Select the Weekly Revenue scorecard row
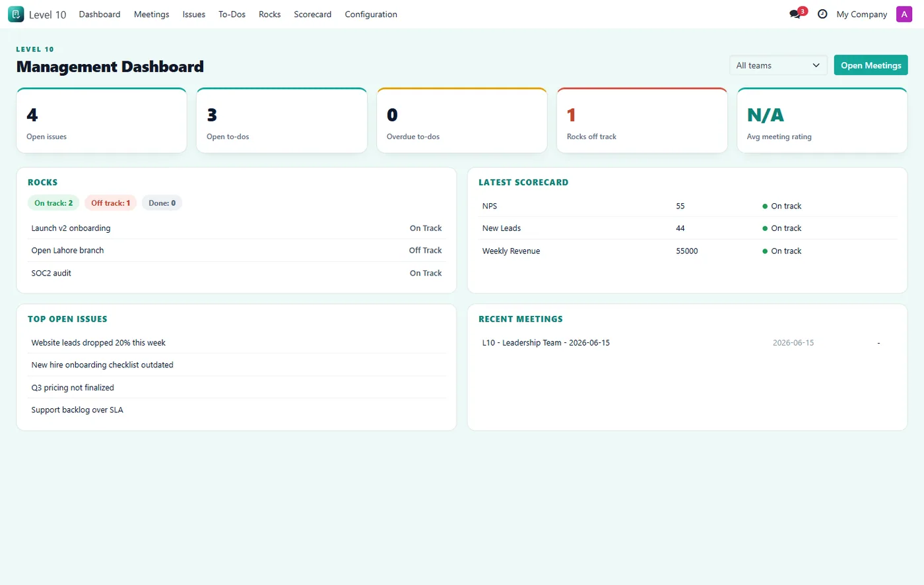This screenshot has width=924, height=585. [x=688, y=251]
